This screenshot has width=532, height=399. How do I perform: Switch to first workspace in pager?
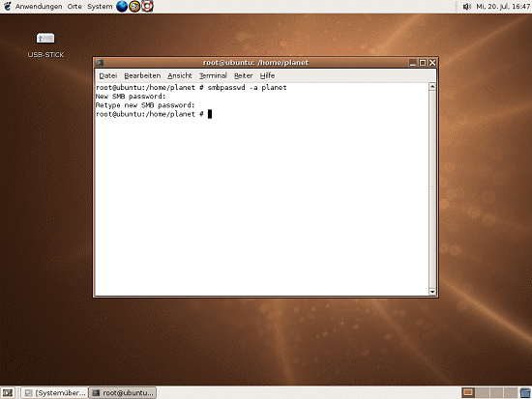click(x=468, y=393)
